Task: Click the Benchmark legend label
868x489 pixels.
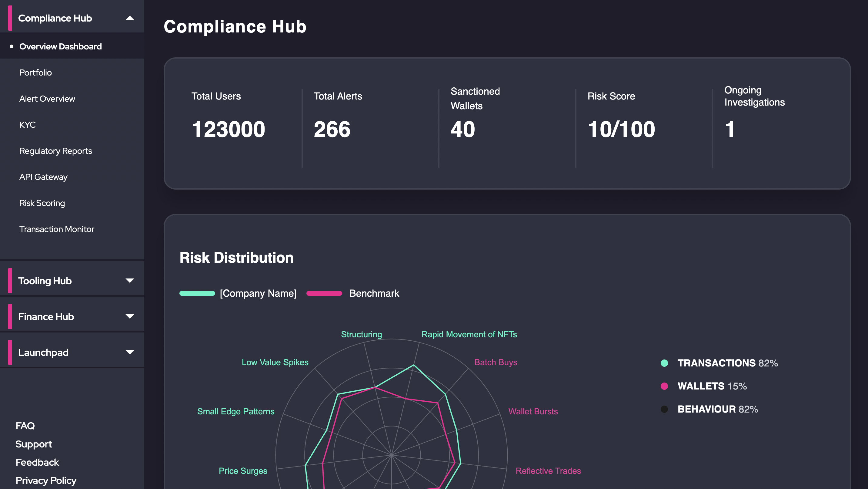Action: 374,293
